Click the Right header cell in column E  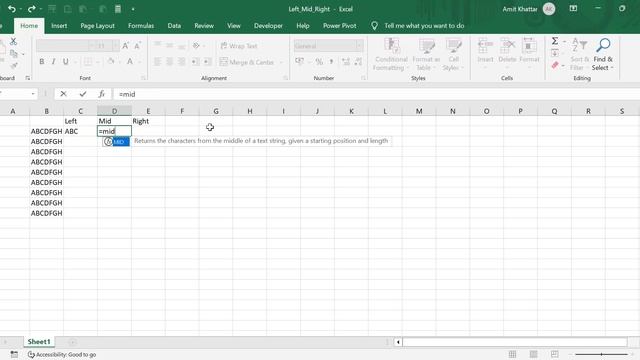(x=148, y=121)
